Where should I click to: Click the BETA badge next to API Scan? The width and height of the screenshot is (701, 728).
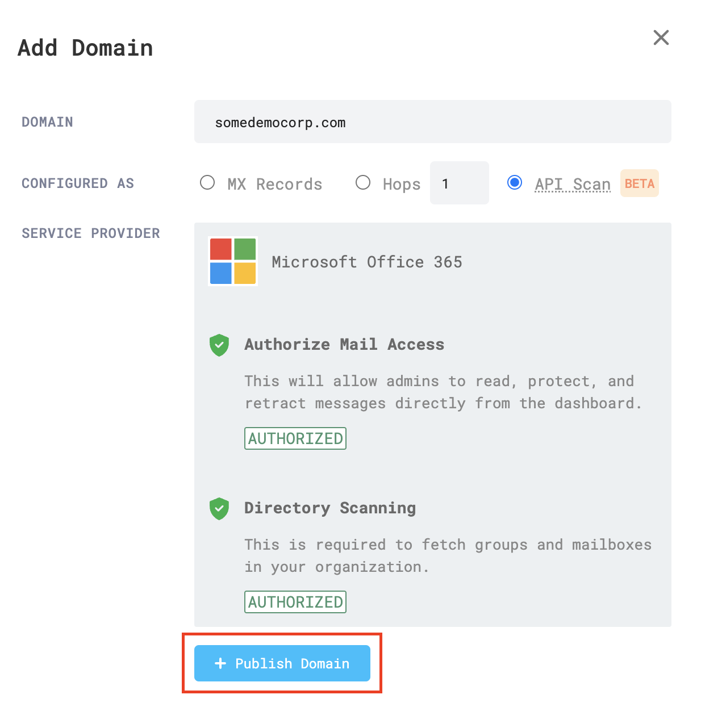[639, 183]
